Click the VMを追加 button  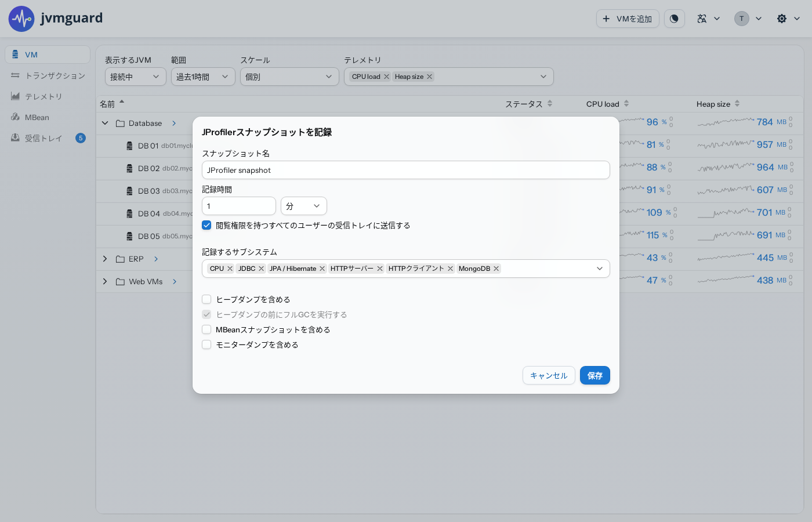[628, 19]
